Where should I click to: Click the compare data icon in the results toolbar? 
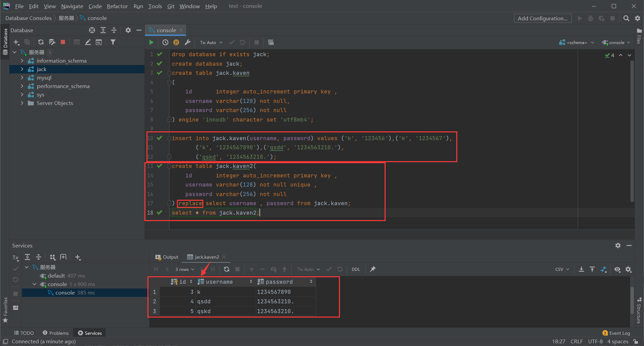point(604,269)
